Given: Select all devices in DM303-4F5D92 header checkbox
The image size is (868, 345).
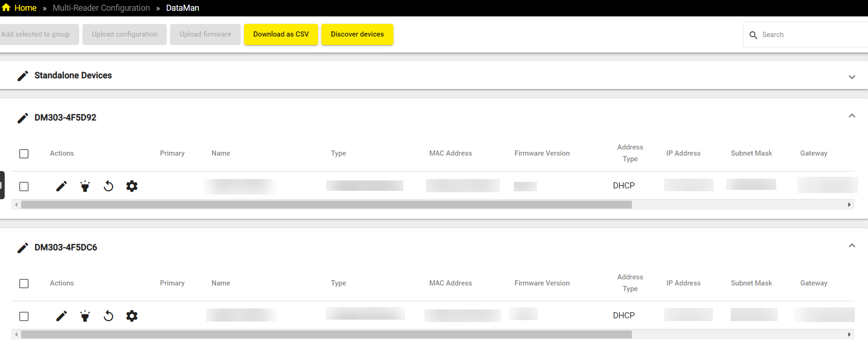Looking at the screenshot, I should pyautogui.click(x=24, y=154).
